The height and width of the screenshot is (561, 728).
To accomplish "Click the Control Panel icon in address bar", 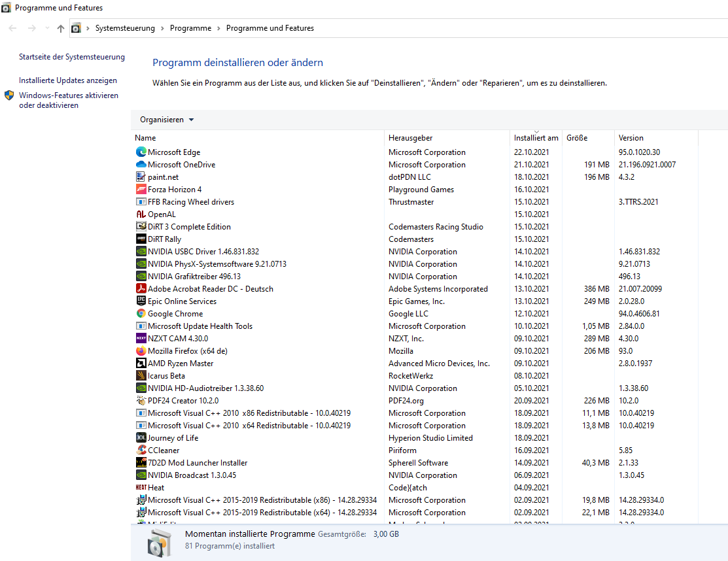I will click(x=76, y=28).
